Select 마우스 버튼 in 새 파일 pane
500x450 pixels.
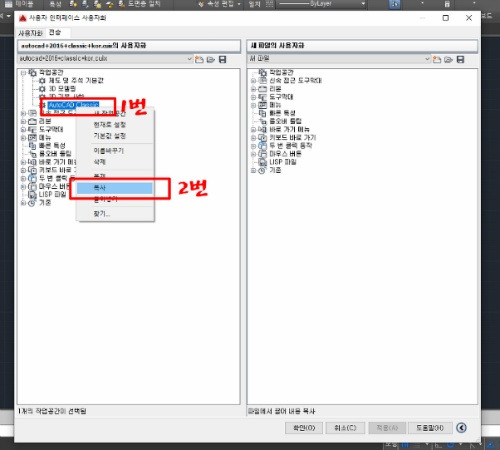285,154
